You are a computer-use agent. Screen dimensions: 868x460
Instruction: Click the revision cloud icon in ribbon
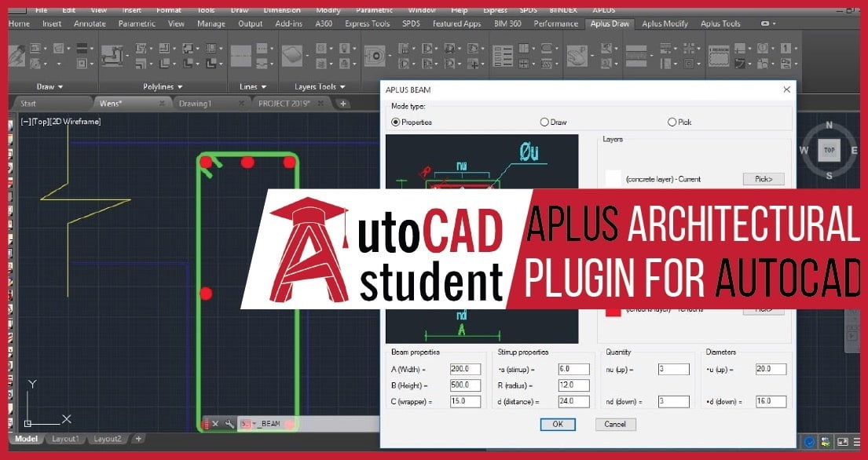click(x=720, y=56)
